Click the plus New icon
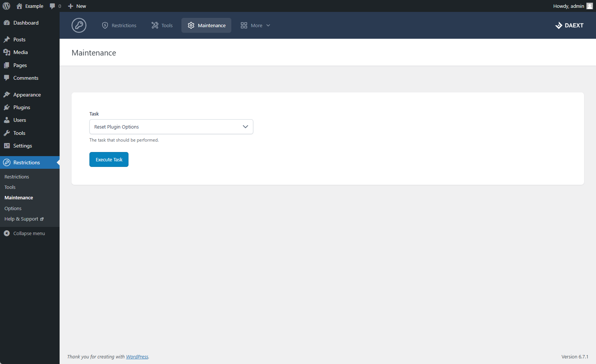This screenshot has width=596, height=364. click(x=70, y=6)
